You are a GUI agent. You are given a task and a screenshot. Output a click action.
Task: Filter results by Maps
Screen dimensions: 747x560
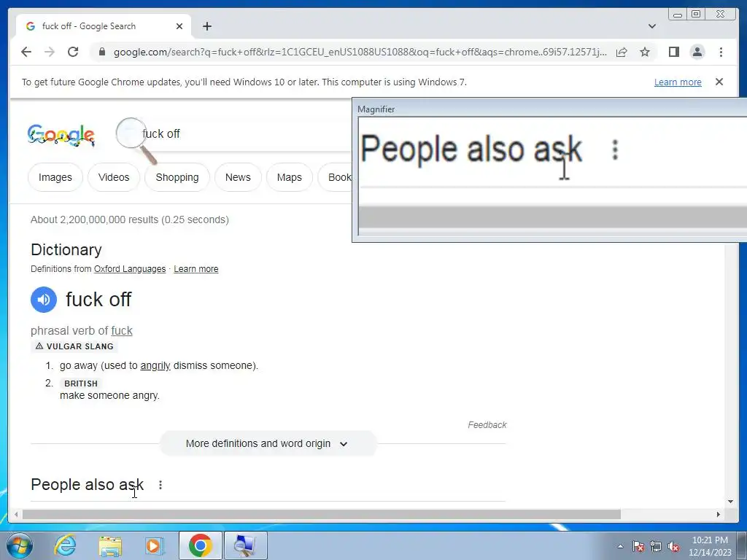pos(289,177)
